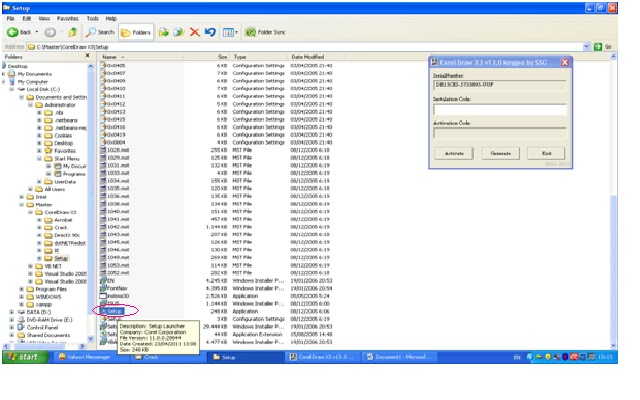Select Desktop in the folder tree
This screenshot has height=400, width=640.
(x=18, y=66)
